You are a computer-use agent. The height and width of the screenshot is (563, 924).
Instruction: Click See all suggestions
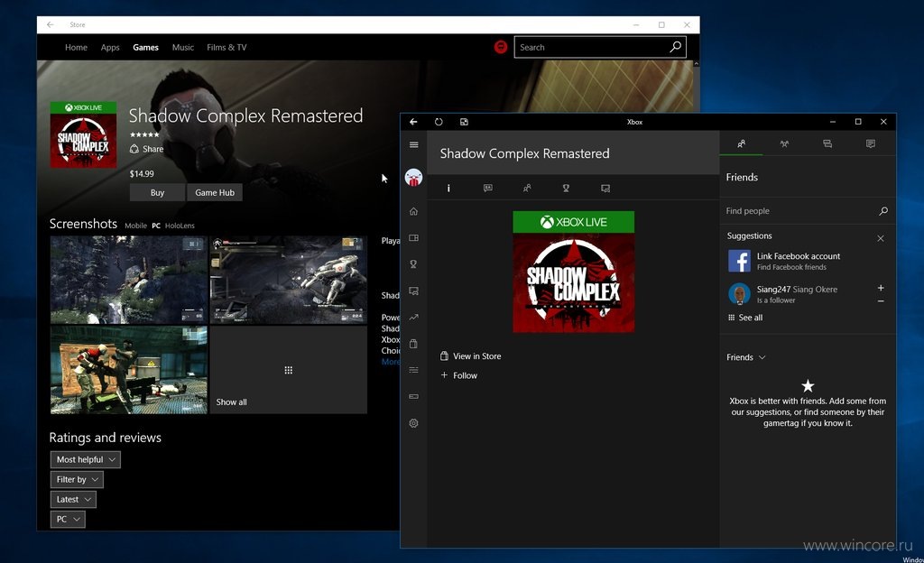(744, 318)
